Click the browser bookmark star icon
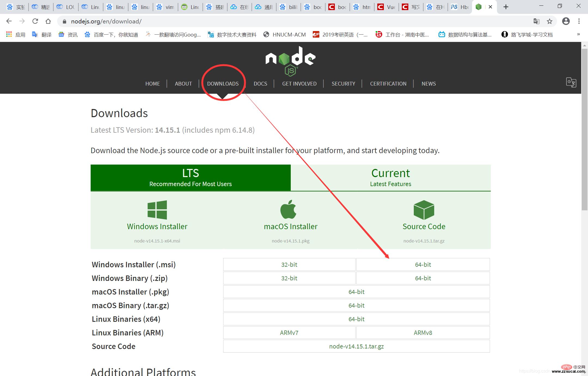 549,21
